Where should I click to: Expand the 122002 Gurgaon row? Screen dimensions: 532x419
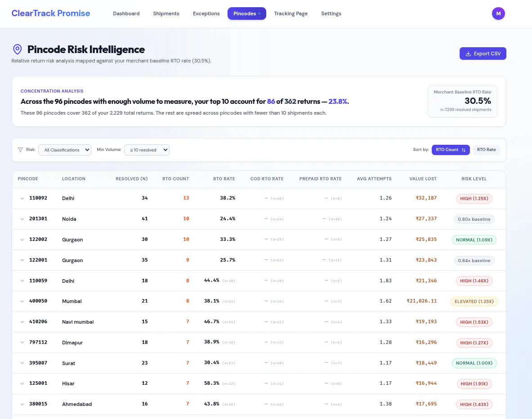[x=22, y=240]
